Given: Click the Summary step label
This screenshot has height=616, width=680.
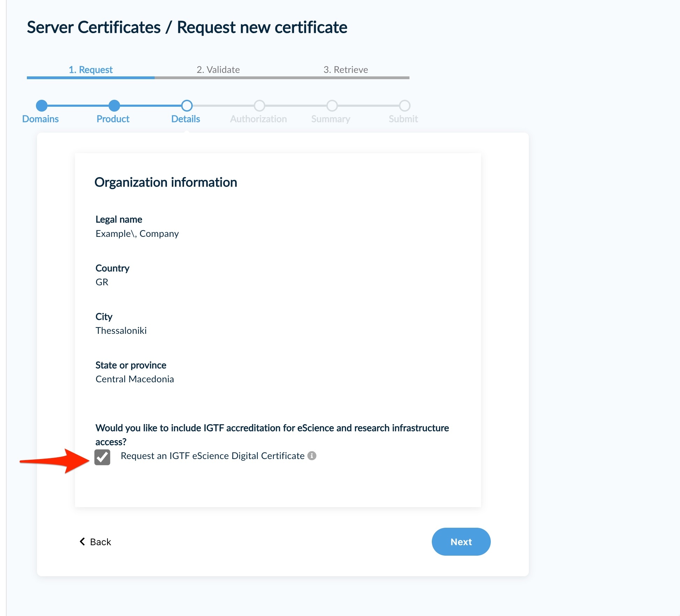Looking at the screenshot, I should point(331,119).
